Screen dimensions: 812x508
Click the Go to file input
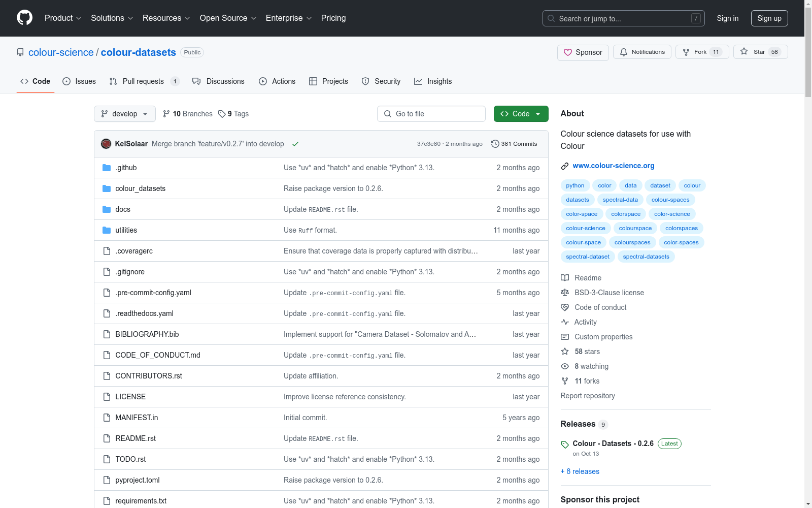431,114
